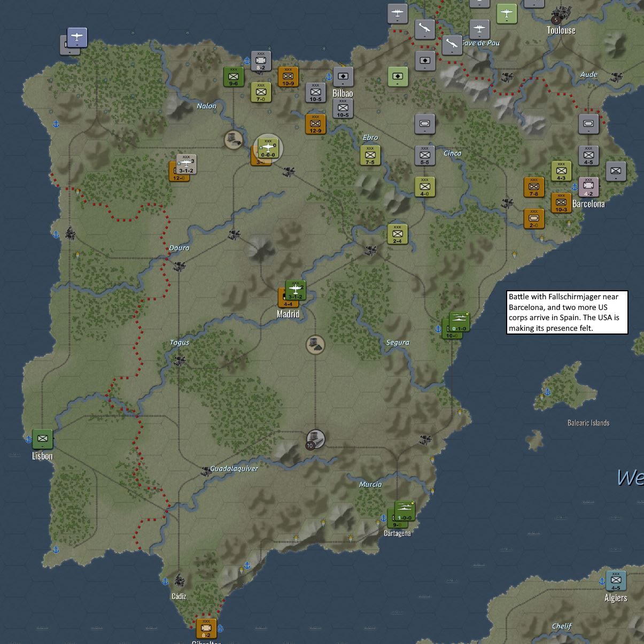Select the light green bomber near Toulouse
644x644 pixels.
click(506, 13)
